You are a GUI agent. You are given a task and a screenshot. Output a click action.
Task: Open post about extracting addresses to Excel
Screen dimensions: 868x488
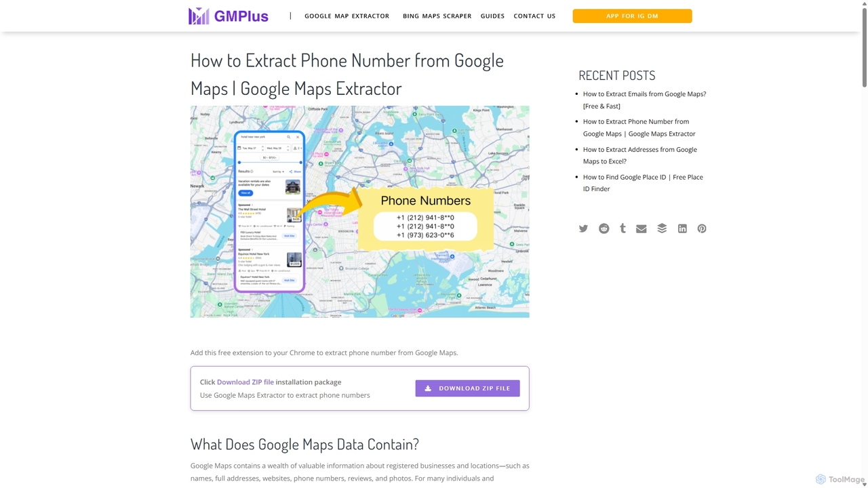tap(639, 155)
